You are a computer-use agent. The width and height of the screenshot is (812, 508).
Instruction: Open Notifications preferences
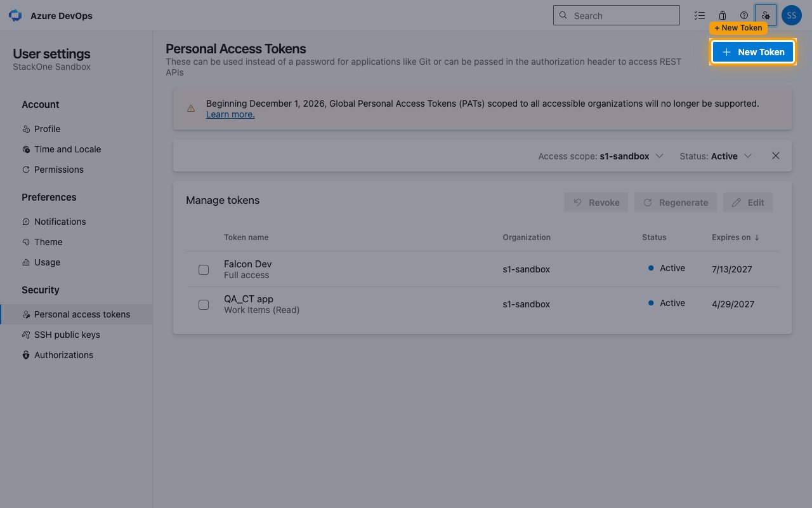76,222
